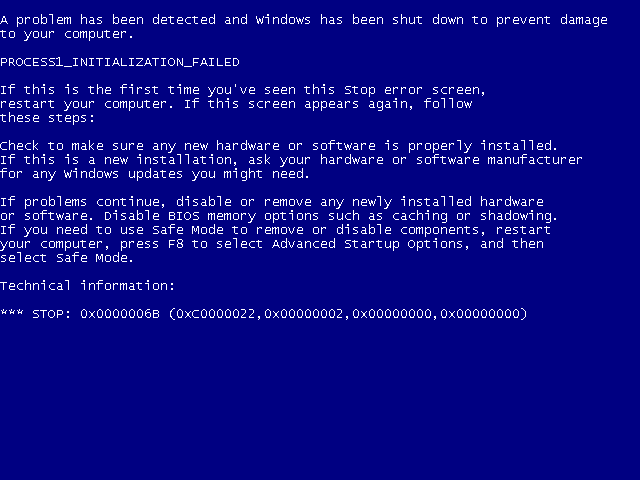Click the 'A problem has been detected' line
640x480 pixels.
click(x=304, y=20)
